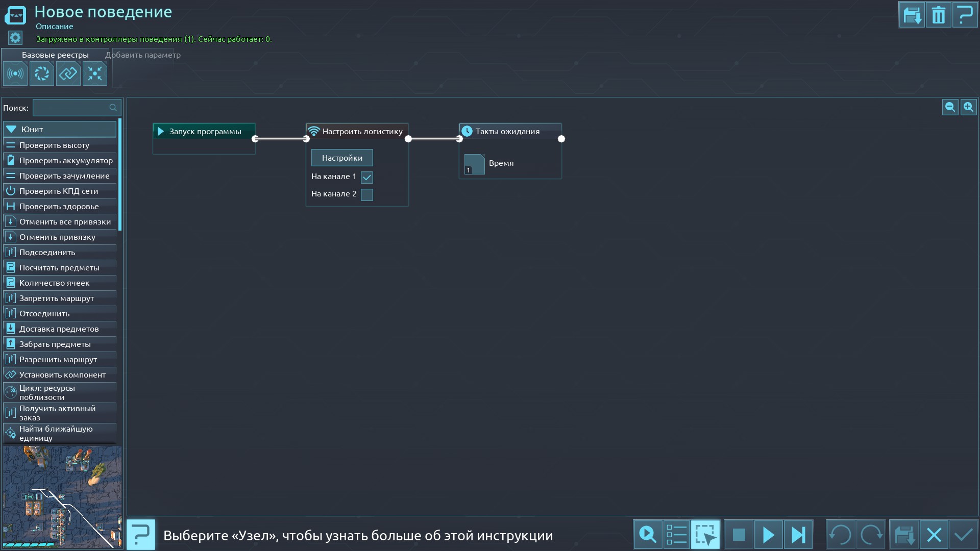The height and width of the screenshot is (551, 980).
Task: Zoom in the node canvas
Action: [x=968, y=107]
